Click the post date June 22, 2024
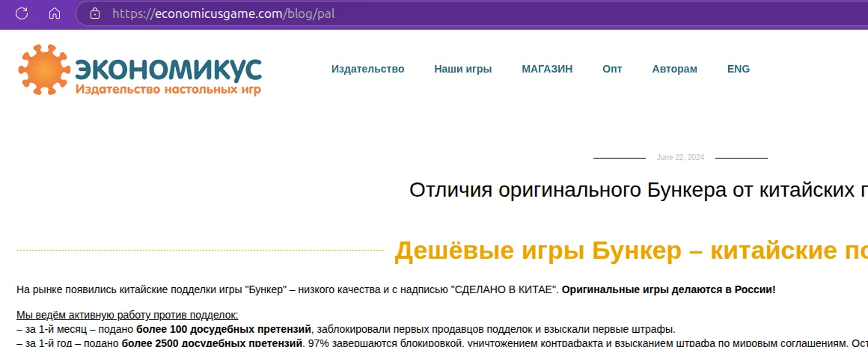Screen dimensions: 868x347 (680, 158)
